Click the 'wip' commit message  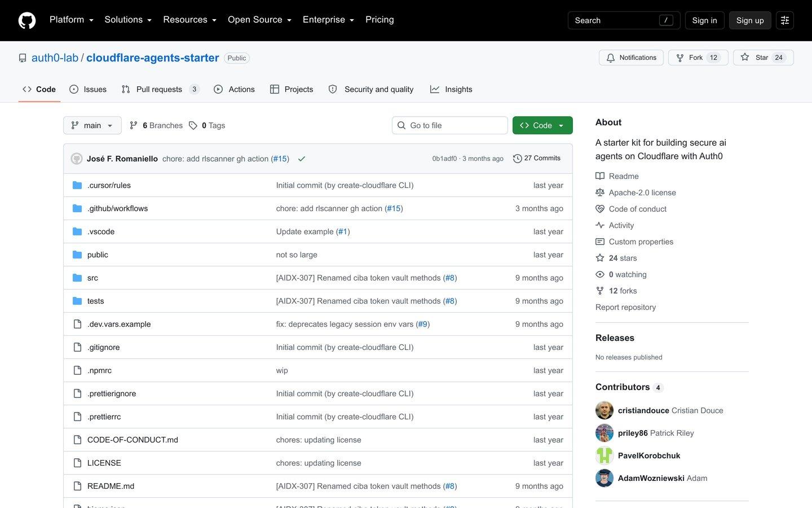coord(282,370)
